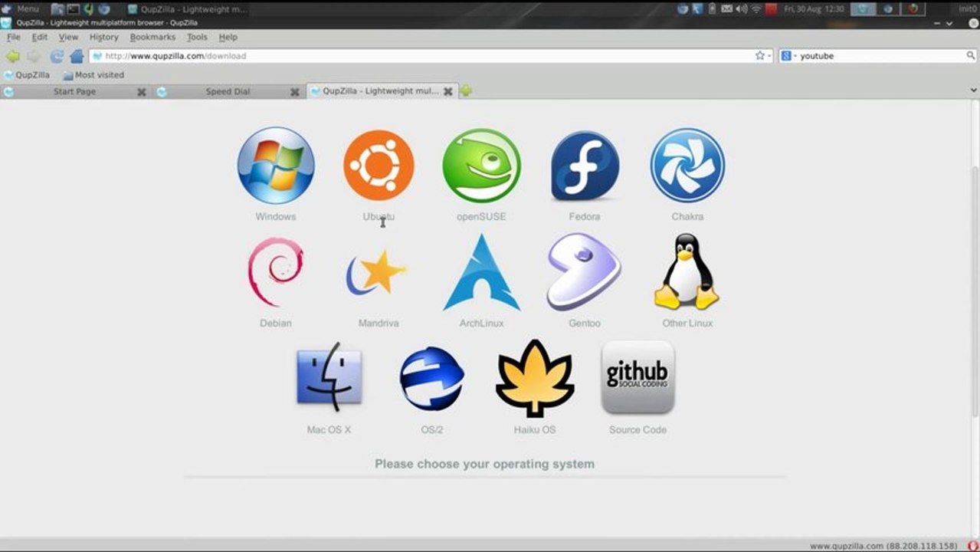980x552 pixels.
Task: Choose the ArchLinux logo
Action: coord(481,272)
